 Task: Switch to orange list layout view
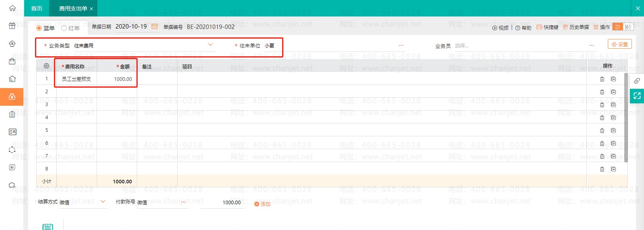point(617,27)
